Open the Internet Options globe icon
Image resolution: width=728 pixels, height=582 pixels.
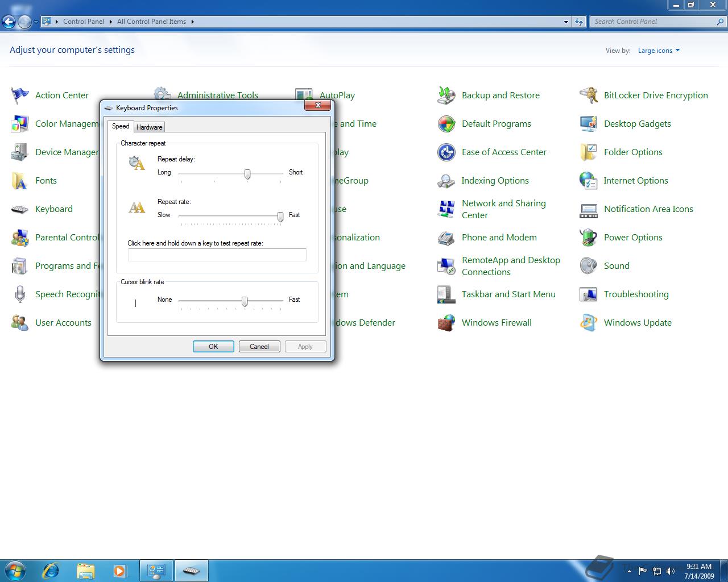point(589,181)
